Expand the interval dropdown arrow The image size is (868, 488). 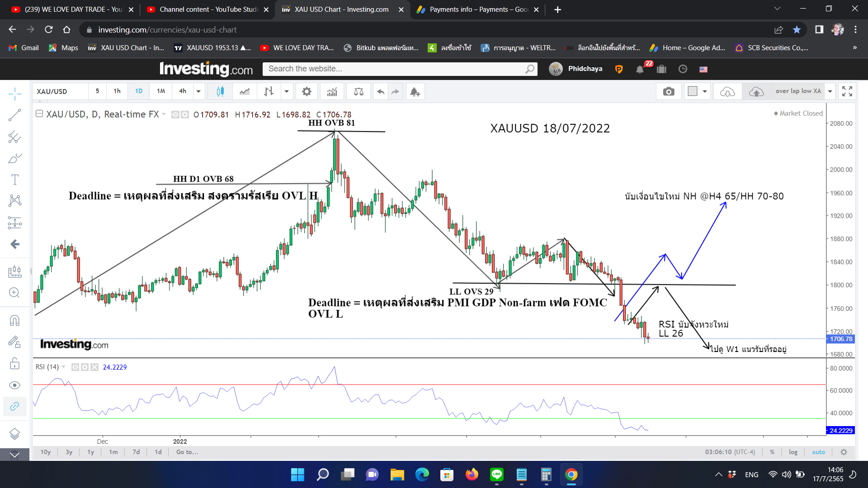coord(198,91)
